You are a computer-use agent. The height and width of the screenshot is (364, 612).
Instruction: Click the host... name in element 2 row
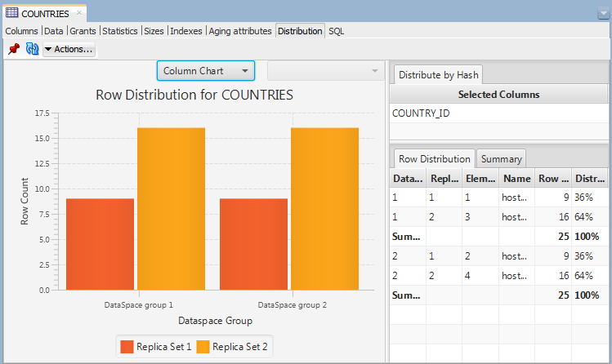516,256
